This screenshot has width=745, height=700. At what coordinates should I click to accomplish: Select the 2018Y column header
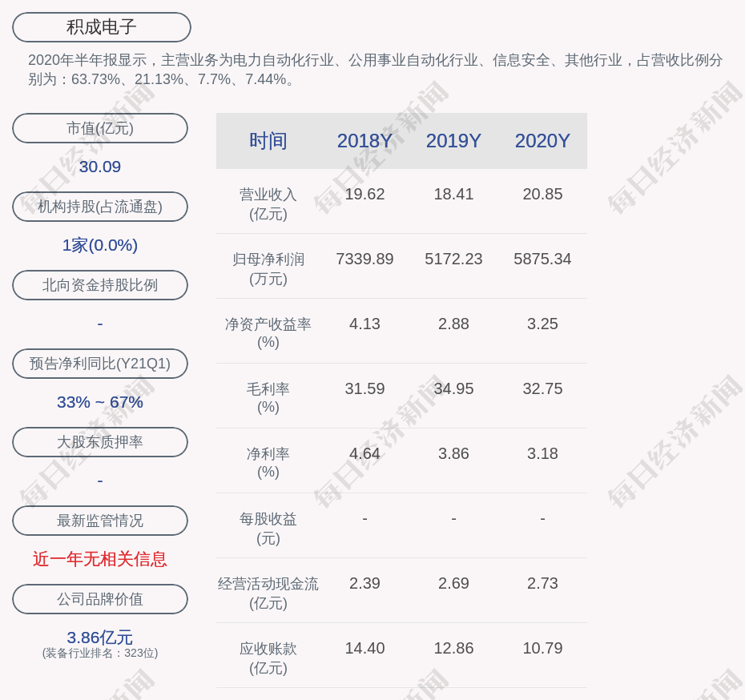[x=365, y=141]
